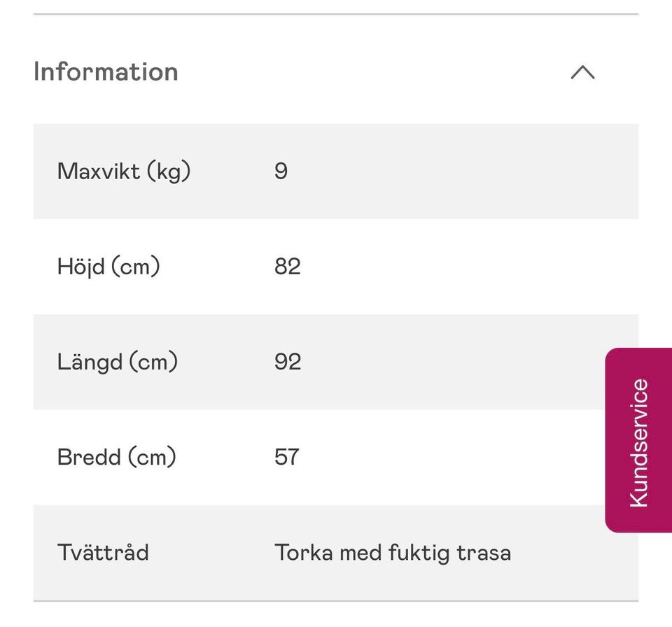Click the Längd (cm) label
The image size is (672, 627).
click(118, 362)
